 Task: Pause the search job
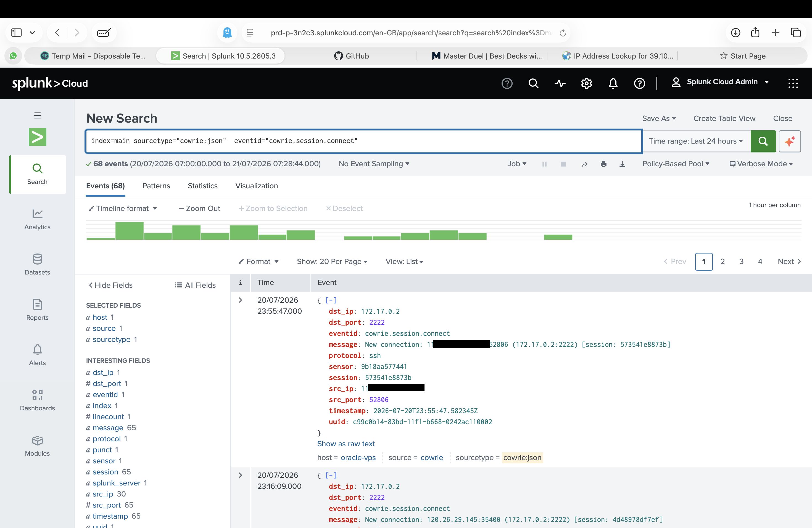[x=545, y=164]
